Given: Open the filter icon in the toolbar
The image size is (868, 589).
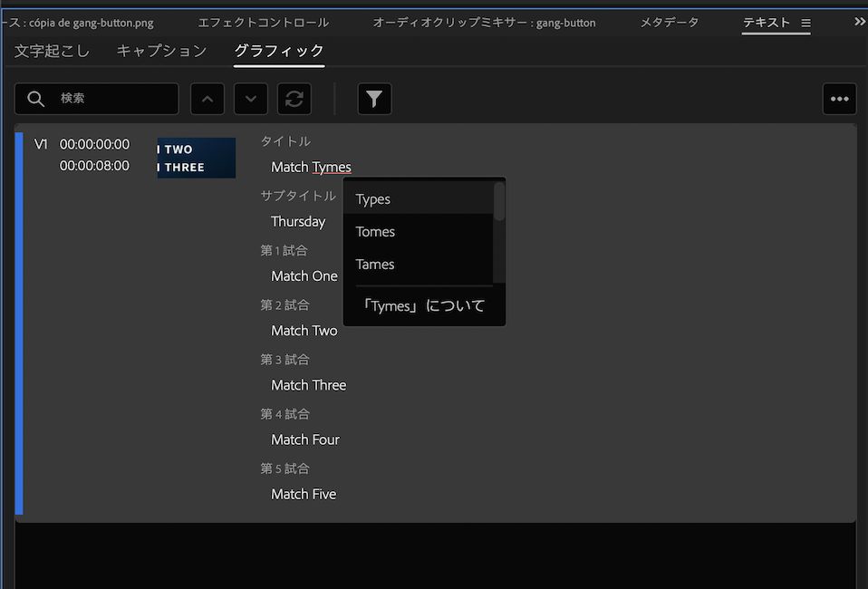Looking at the screenshot, I should coord(374,99).
